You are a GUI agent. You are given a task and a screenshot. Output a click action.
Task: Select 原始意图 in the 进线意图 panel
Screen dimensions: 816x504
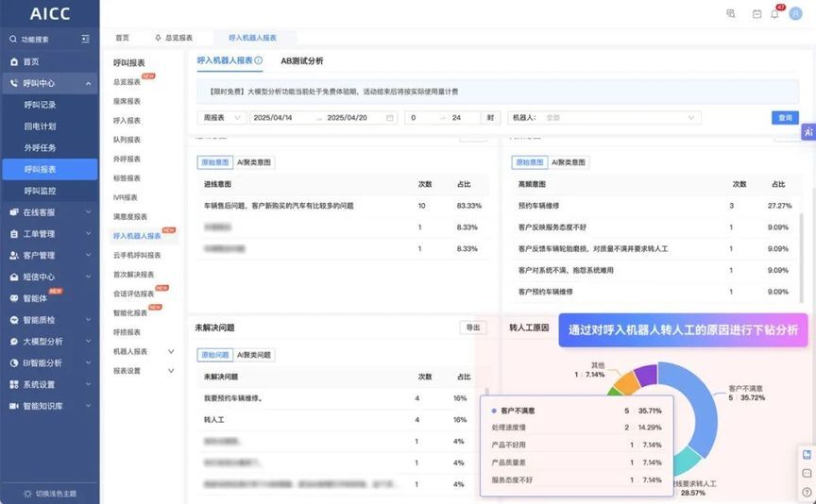coord(215,162)
